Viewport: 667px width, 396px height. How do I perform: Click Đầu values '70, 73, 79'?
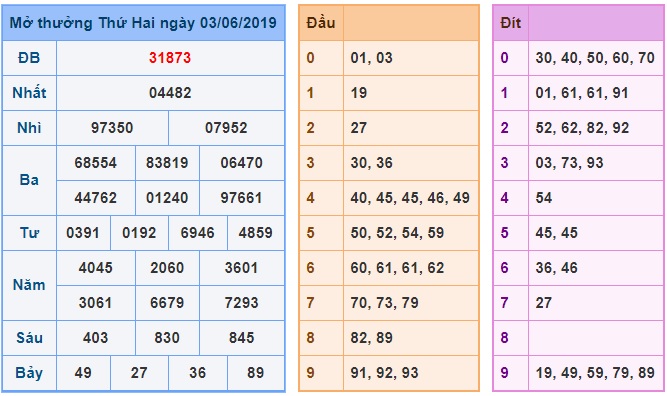click(x=385, y=303)
